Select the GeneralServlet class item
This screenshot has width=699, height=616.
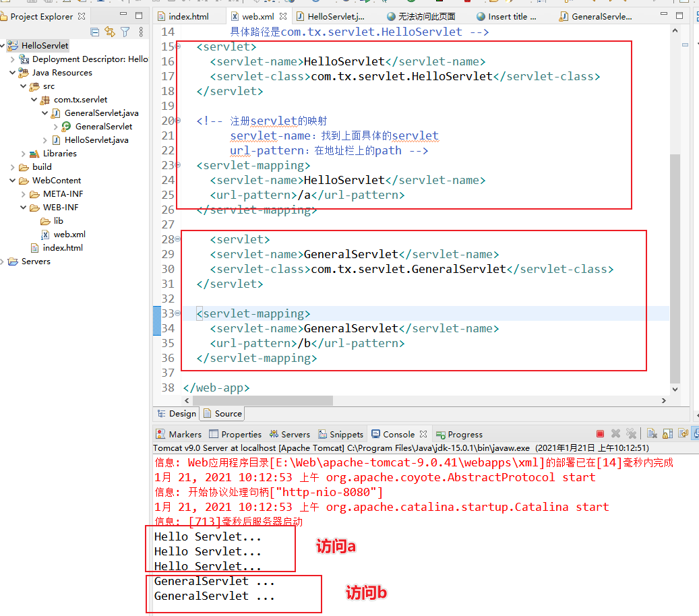click(97, 127)
